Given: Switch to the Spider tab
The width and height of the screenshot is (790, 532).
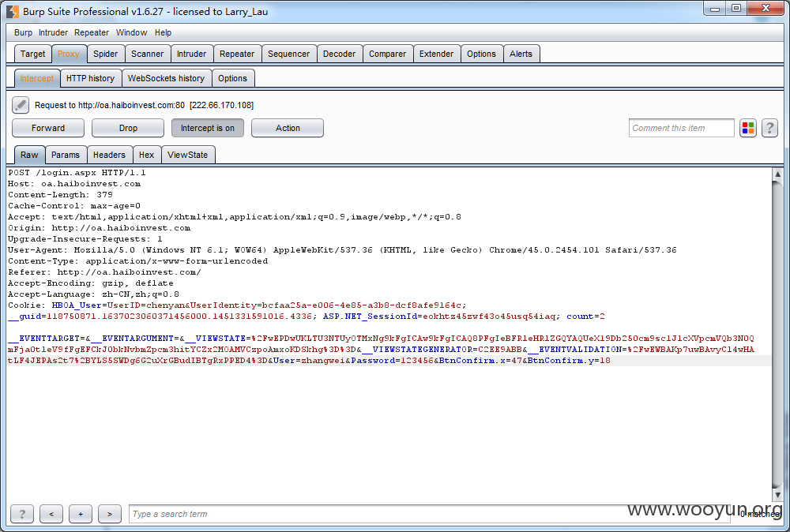Looking at the screenshot, I should (105, 54).
